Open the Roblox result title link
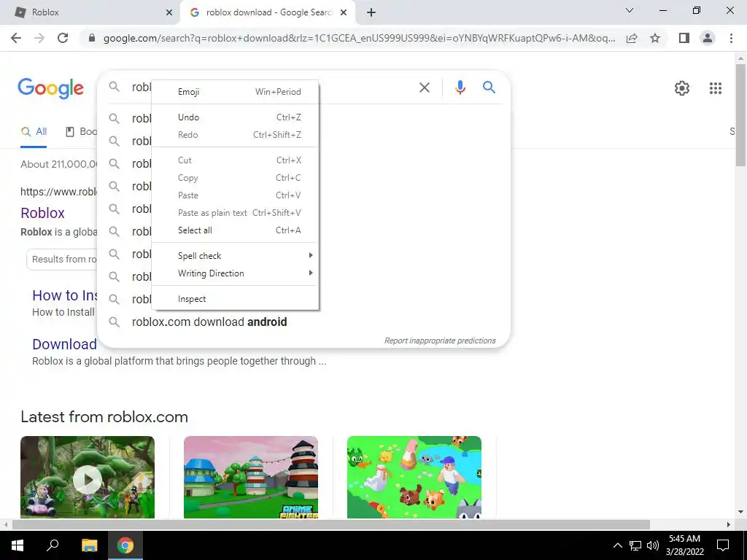This screenshot has height=560, width=747. pos(42,213)
